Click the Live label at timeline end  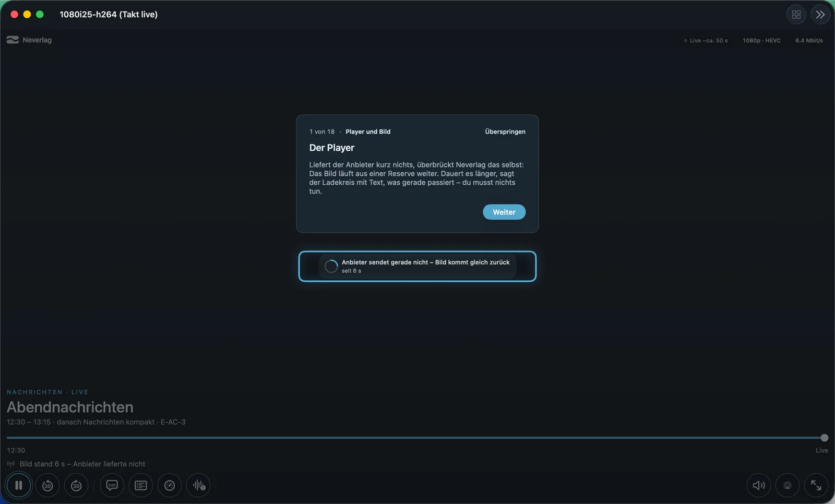[x=821, y=450]
